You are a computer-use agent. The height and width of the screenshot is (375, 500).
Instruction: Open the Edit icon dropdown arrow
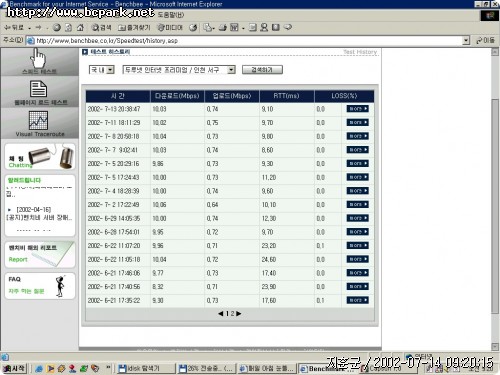point(243,28)
